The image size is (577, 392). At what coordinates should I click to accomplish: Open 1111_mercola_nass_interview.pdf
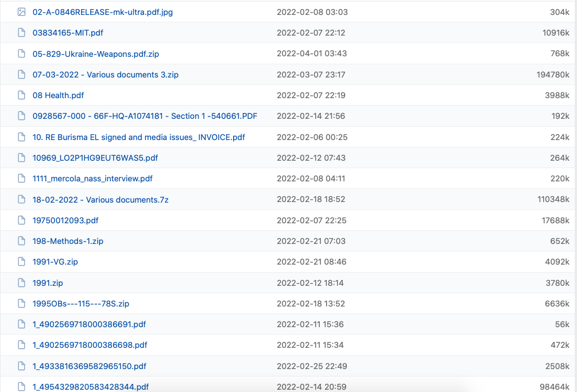pyautogui.click(x=92, y=178)
